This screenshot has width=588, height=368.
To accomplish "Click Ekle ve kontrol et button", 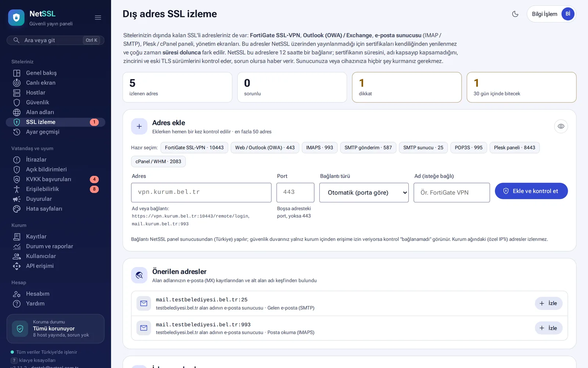I will [x=531, y=191].
